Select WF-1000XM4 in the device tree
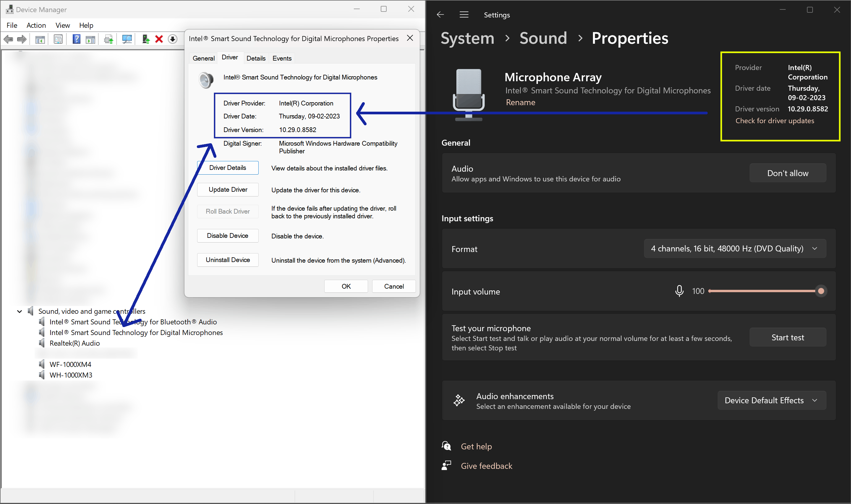This screenshot has width=851, height=504. coord(70,364)
